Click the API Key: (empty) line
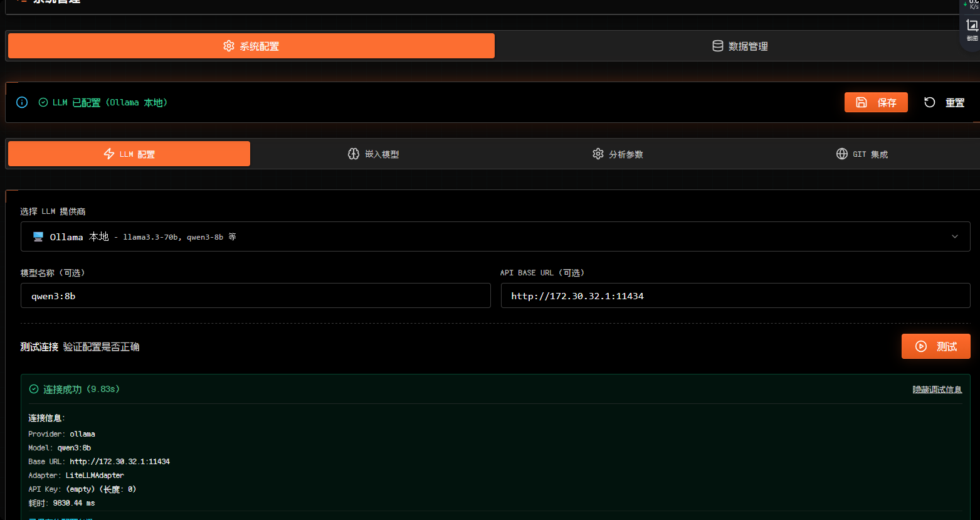Viewport: 980px width, 520px height. click(82, 489)
